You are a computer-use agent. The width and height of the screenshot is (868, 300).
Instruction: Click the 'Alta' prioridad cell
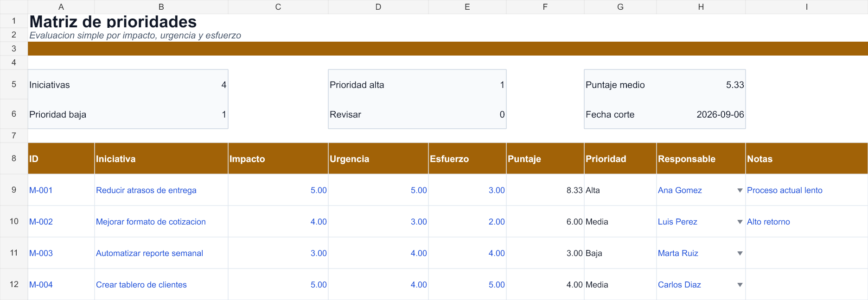tap(620, 190)
